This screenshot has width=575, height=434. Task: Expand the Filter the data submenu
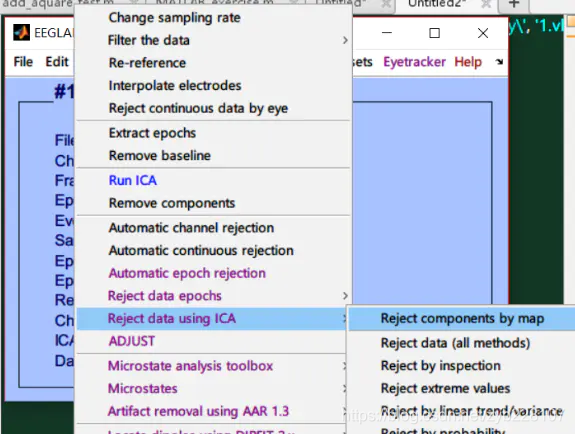[x=213, y=40]
